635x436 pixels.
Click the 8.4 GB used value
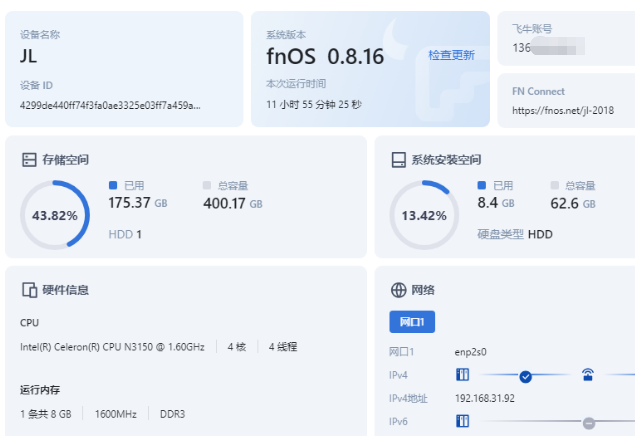(496, 203)
